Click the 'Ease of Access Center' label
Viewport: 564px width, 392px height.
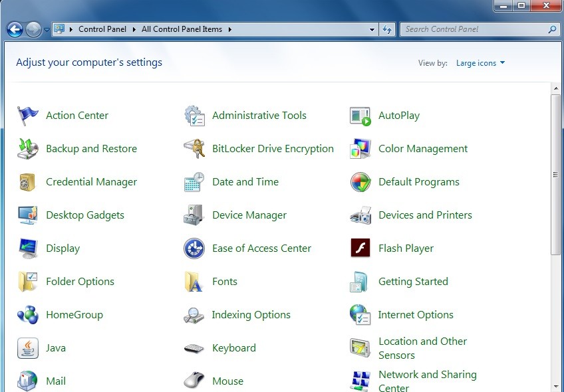tap(262, 248)
